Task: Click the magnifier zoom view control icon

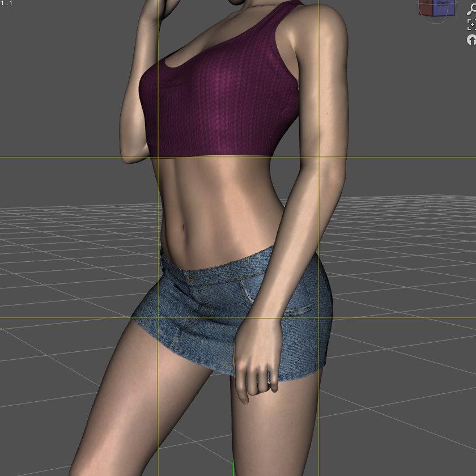Action: coord(471,10)
